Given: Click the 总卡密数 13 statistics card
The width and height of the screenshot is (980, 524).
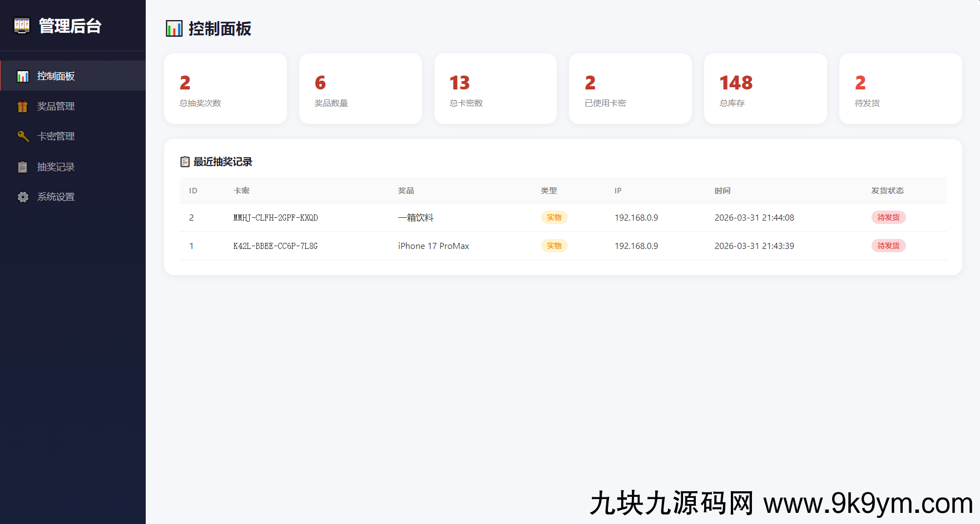Looking at the screenshot, I should pyautogui.click(x=495, y=89).
